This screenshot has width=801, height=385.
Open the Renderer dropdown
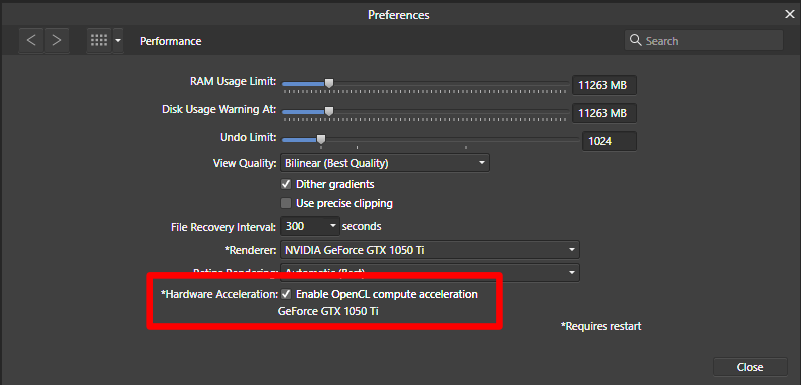[430, 250]
